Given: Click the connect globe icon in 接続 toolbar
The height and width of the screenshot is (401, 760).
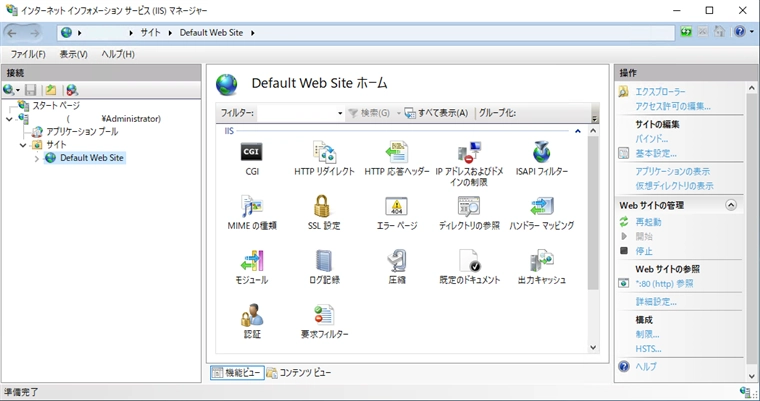Looking at the screenshot, I should [x=8, y=90].
